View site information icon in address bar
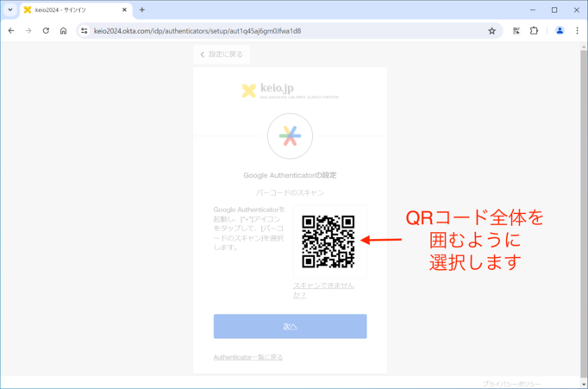Screen dimensions: 588x389 84,30
